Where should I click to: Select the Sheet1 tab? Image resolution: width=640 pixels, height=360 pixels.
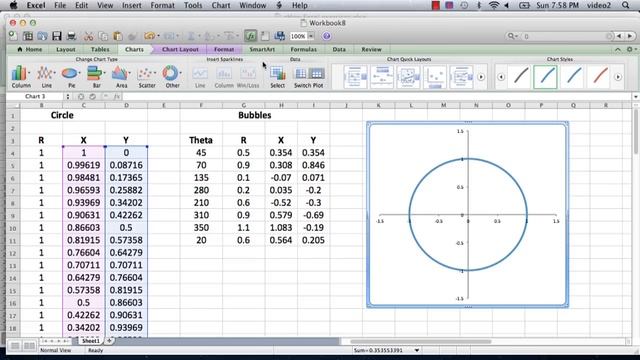90,340
